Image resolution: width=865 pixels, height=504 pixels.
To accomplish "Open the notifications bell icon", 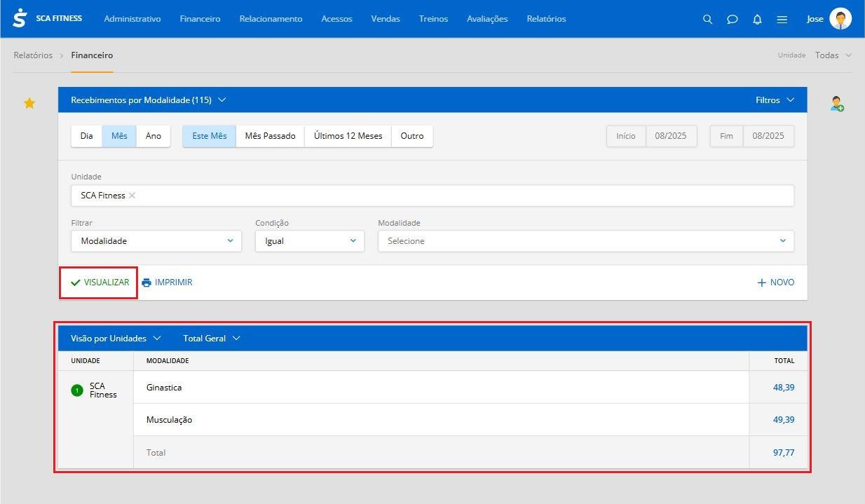I will point(757,19).
